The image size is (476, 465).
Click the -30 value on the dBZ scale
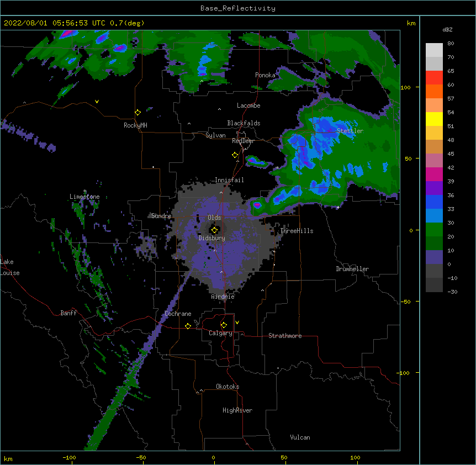coord(452,292)
